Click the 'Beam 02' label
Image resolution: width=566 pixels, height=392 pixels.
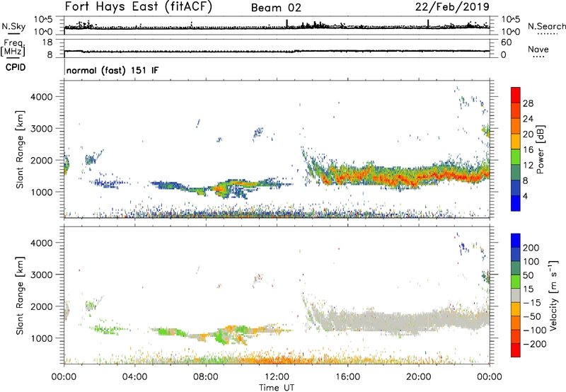tap(276, 8)
